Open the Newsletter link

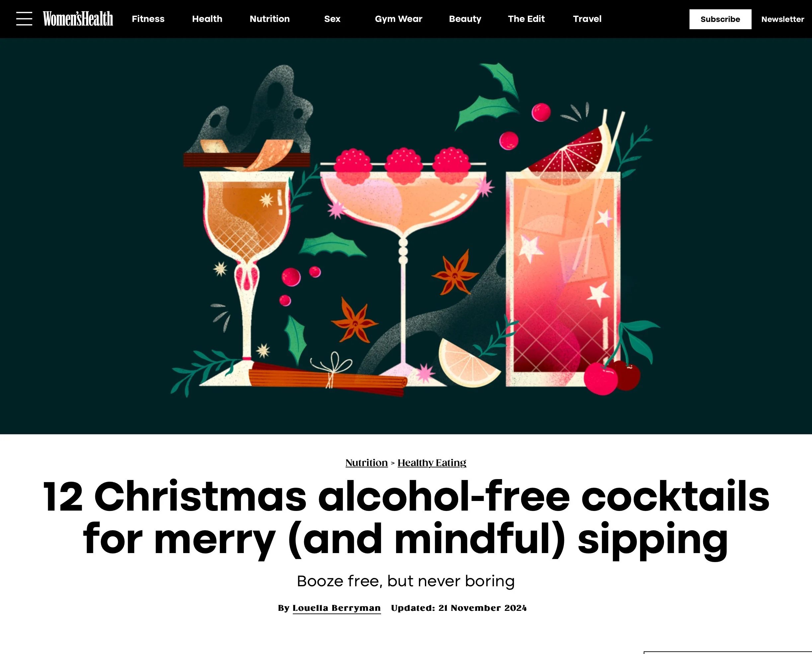pos(783,19)
